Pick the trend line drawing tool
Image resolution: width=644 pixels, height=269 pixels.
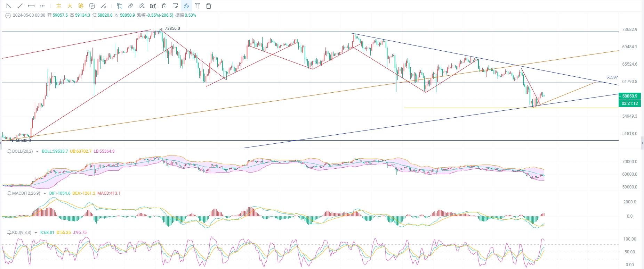click(x=20, y=6)
